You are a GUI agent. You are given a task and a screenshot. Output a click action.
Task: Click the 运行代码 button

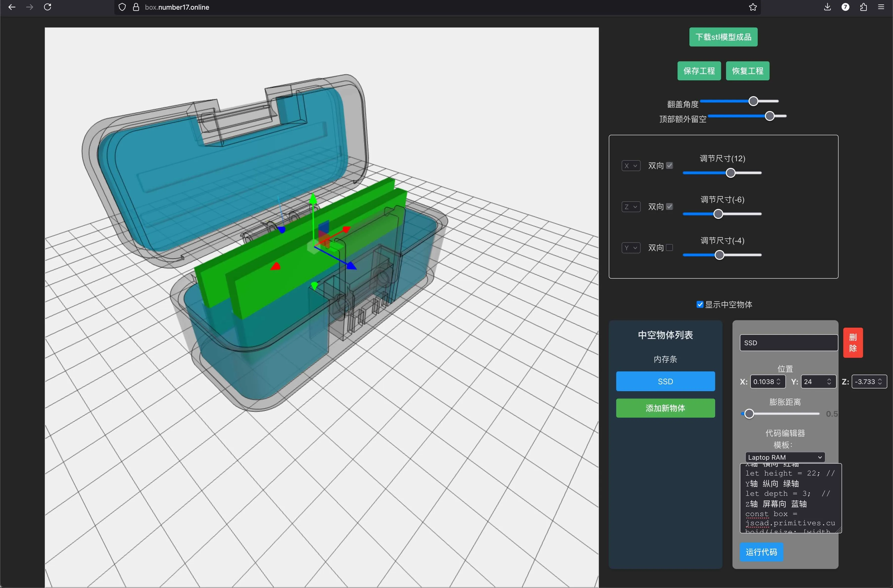[761, 552]
